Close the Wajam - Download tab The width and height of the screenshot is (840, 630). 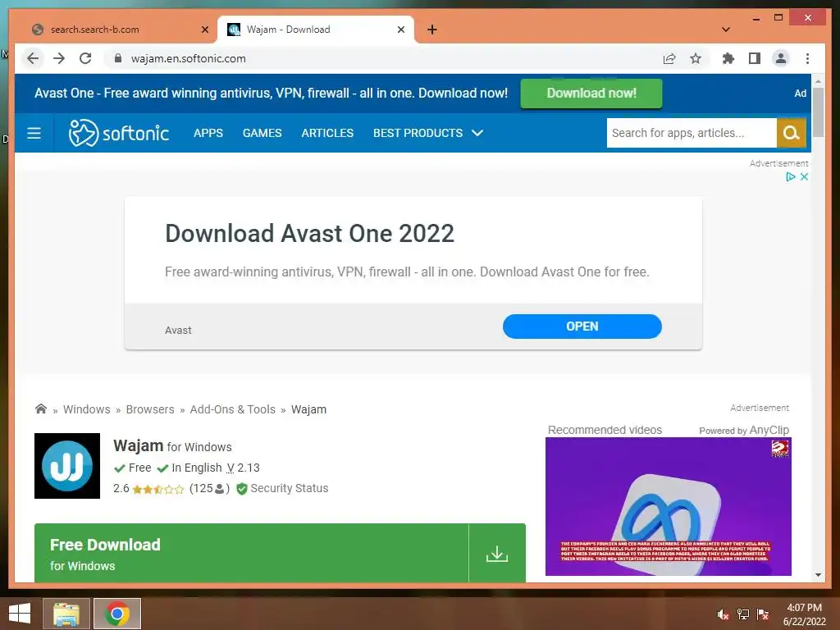400,30
